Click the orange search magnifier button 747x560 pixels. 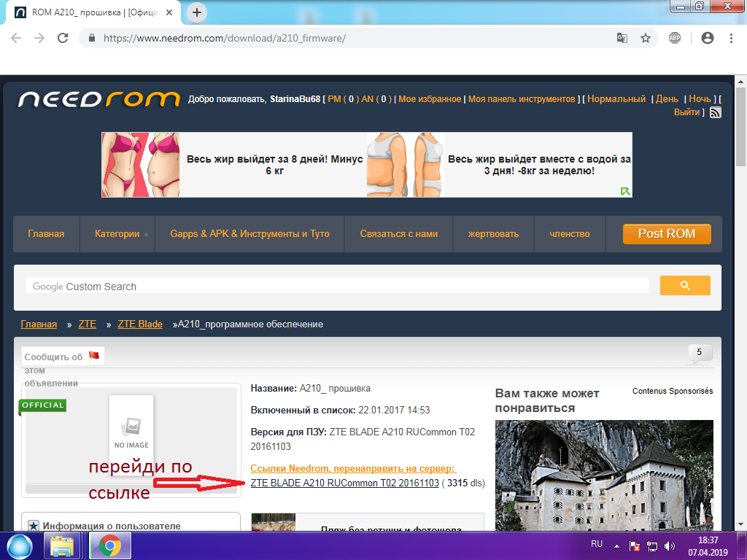coord(684,286)
